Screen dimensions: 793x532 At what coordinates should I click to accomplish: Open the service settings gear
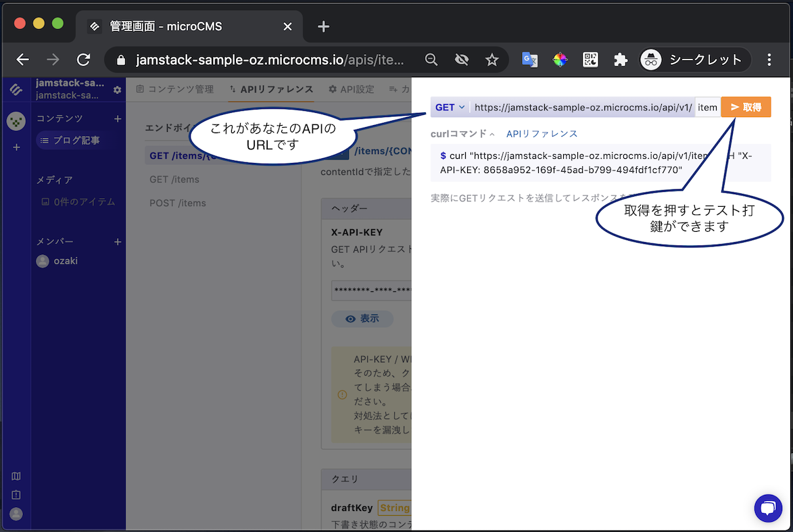point(118,89)
